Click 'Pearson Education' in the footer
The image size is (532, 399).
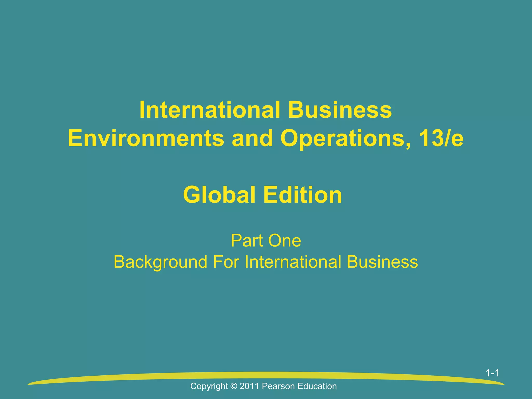(x=299, y=386)
